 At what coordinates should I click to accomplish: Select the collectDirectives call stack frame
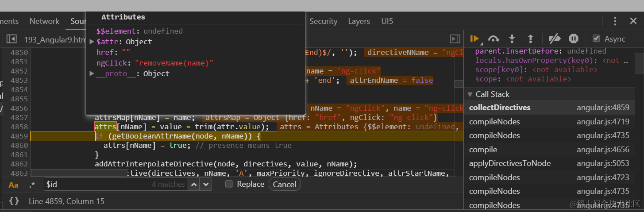[549, 108]
